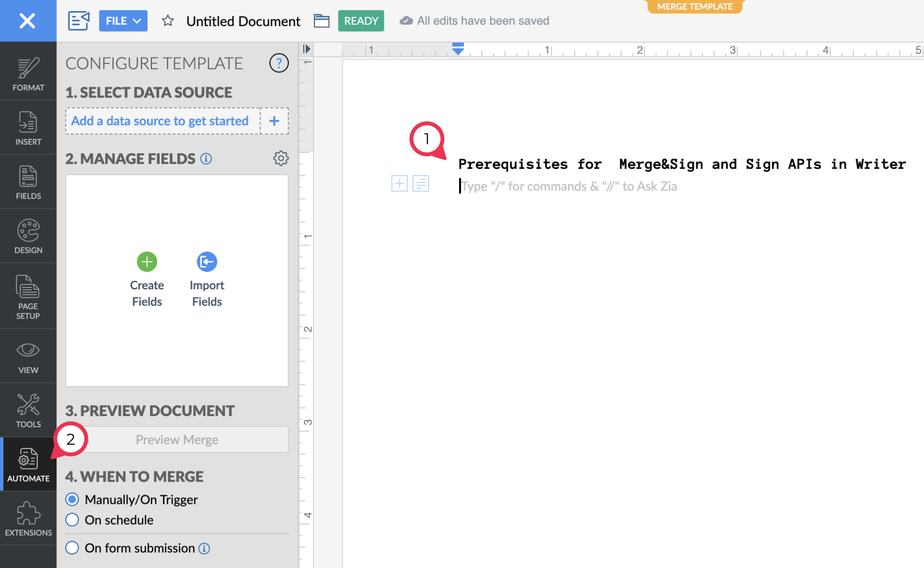Click the cloud saved status icon
The height and width of the screenshot is (568, 924).
406,21
